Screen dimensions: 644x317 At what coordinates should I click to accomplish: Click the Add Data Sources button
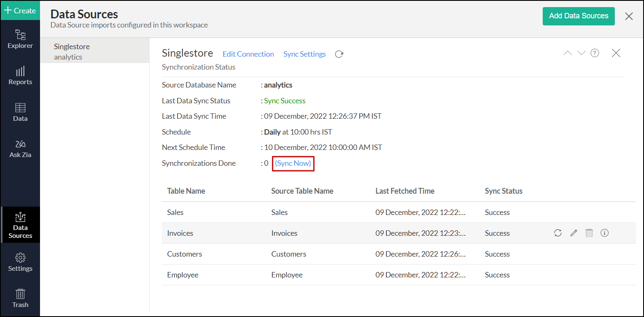(578, 16)
